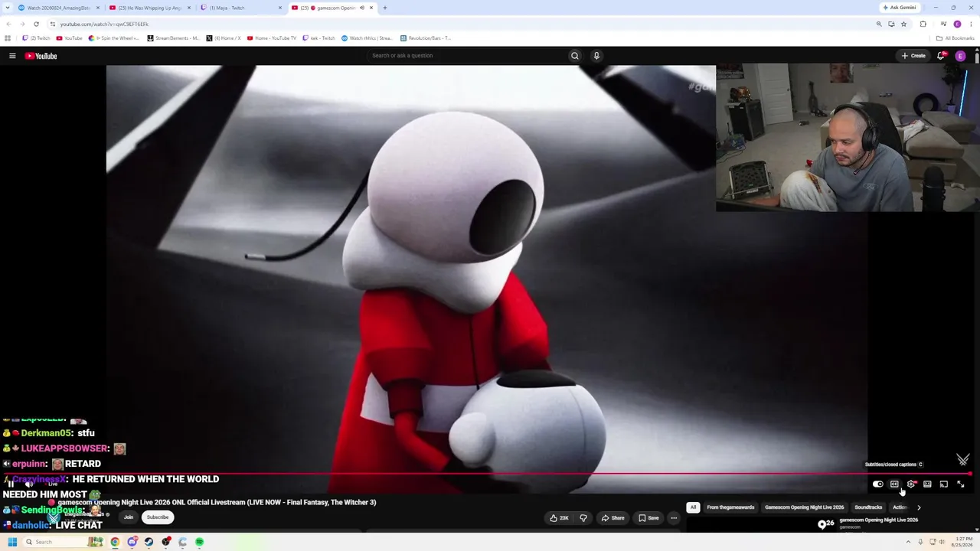Mute the gamescom tab via its speaker icon
The image size is (980, 551).
pos(361,8)
